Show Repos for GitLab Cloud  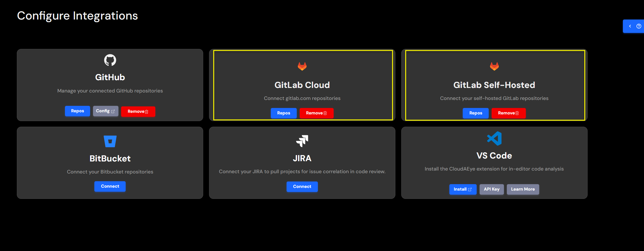283,113
